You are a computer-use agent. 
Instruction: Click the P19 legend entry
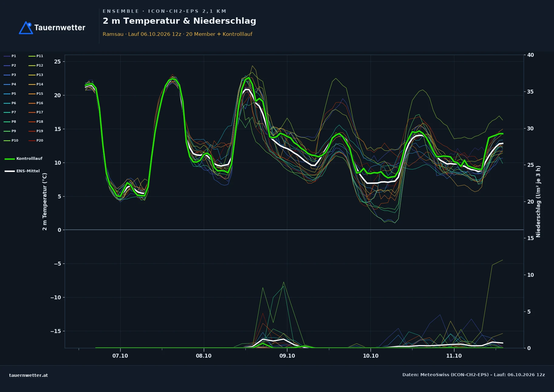point(36,131)
